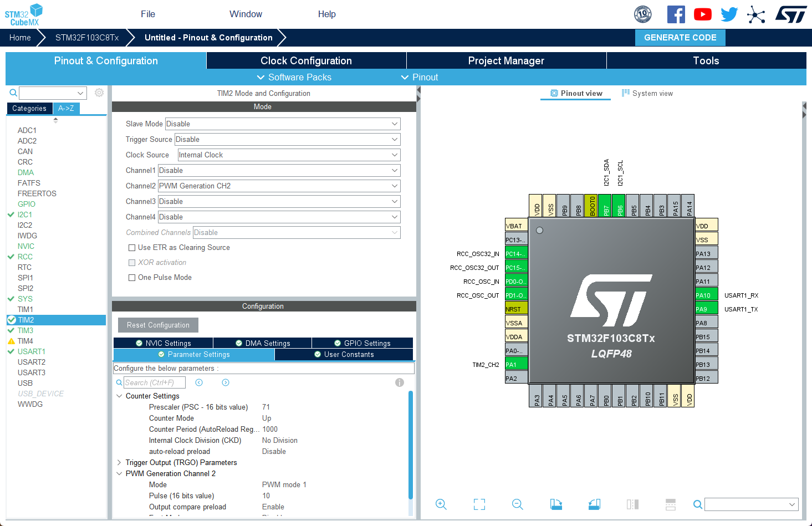Switch to Clock Configuration tab
This screenshot has width=812, height=526.
tap(306, 60)
